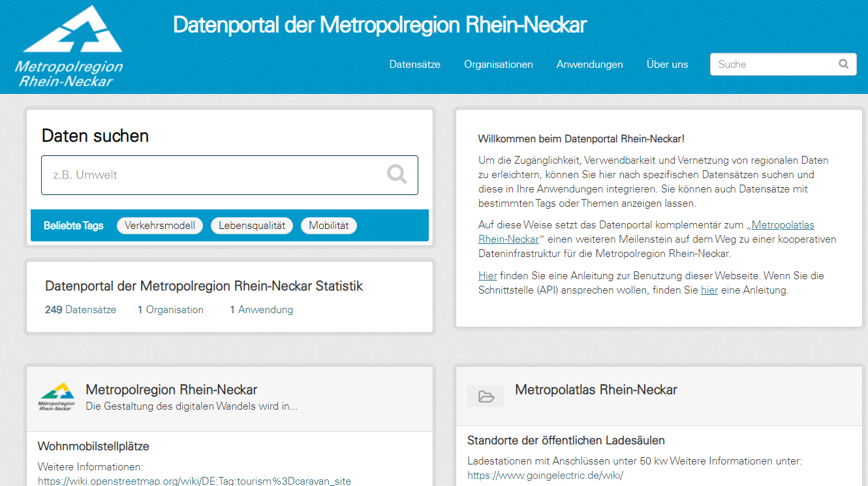The height and width of the screenshot is (486, 868).
Task: Open Standorte der öffentlichen Ladesäulen dataset
Action: 566,440
